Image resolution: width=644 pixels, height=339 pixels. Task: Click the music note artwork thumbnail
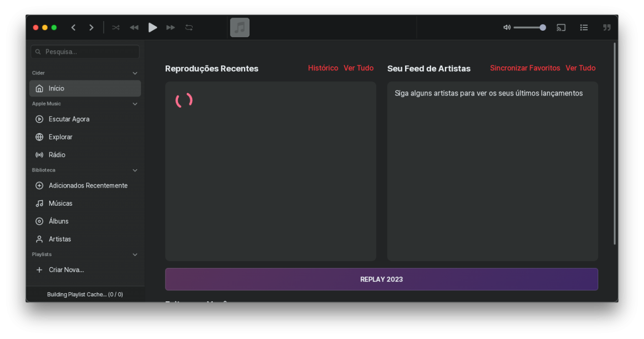(x=240, y=28)
